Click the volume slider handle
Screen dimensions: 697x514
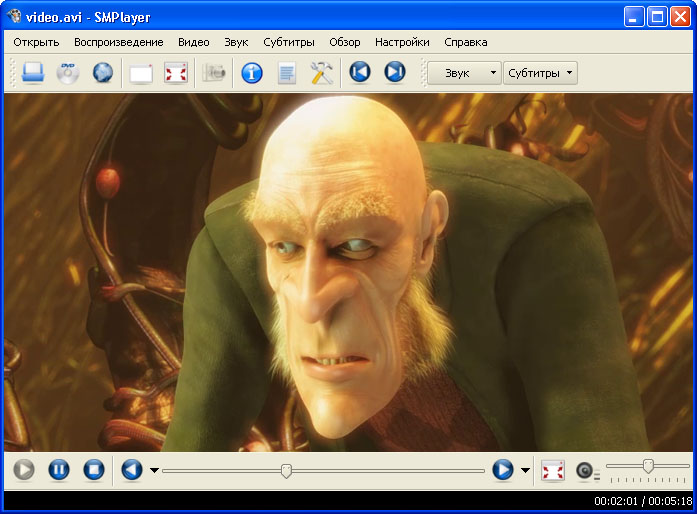click(649, 466)
